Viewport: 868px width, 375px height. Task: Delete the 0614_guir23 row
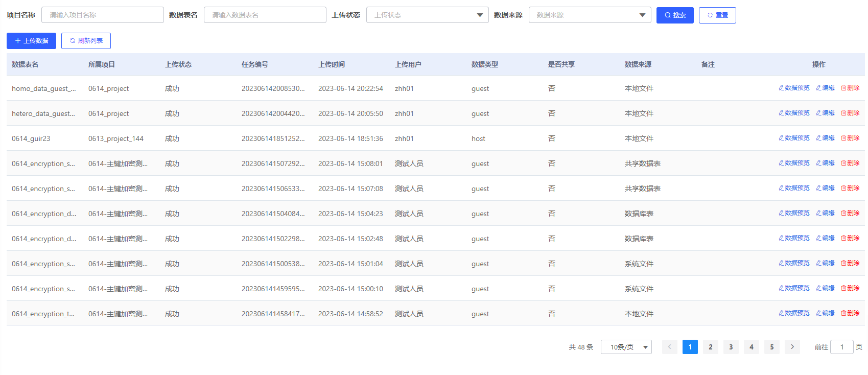click(850, 138)
